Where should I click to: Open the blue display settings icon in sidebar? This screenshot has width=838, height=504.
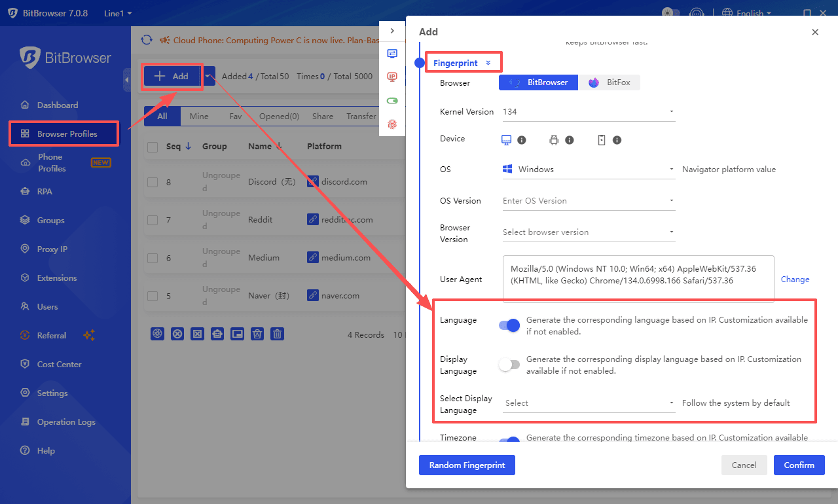[x=392, y=54]
